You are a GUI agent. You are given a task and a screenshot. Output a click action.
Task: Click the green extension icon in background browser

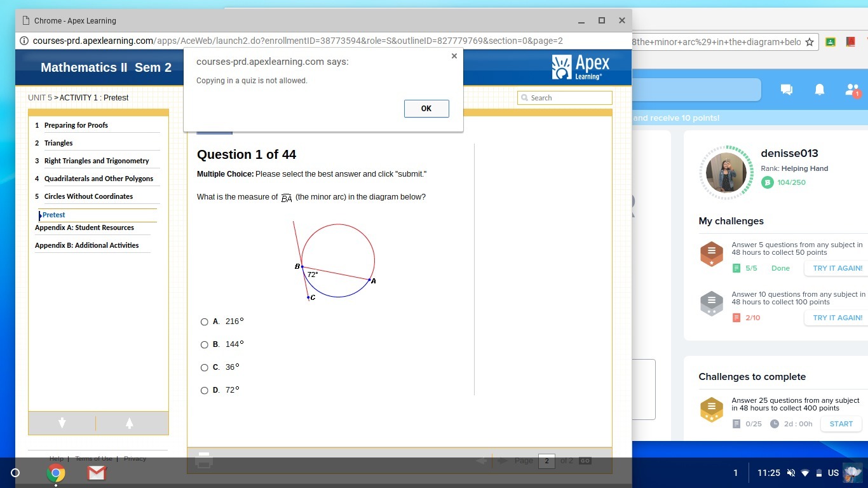831,42
